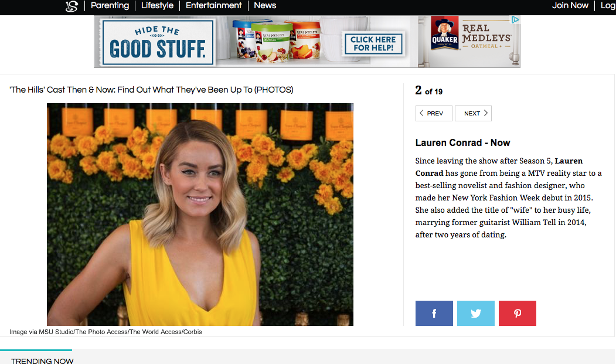Open the Parenting menu
This screenshot has width=616, height=364.
pyautogui.click(x=110, y=5)
